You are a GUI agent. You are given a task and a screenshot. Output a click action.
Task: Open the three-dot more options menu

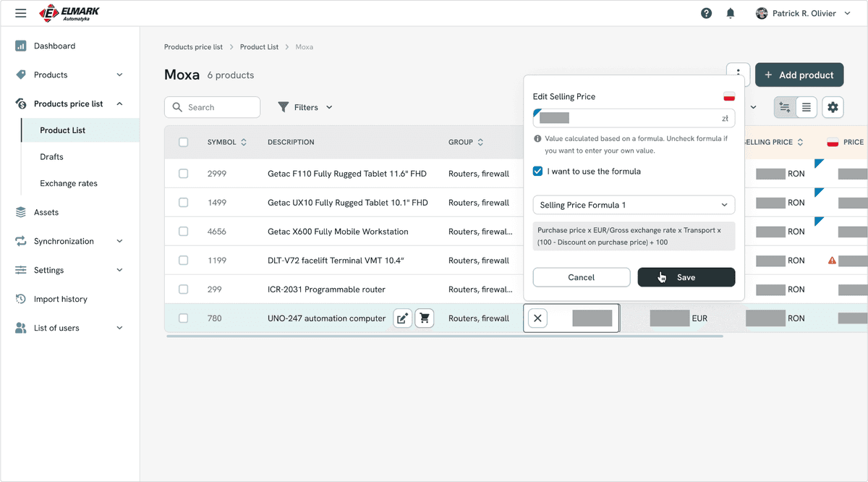click(738, 75)
